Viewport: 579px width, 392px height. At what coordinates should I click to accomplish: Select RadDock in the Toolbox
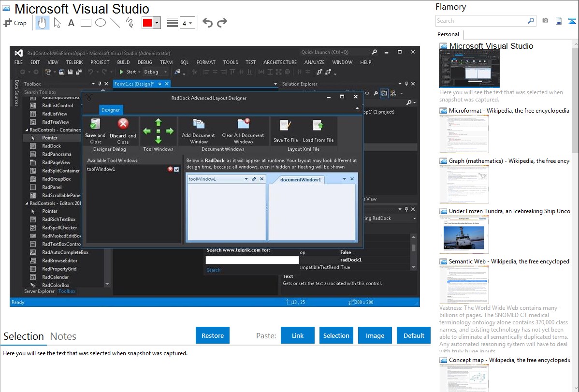[51, 146]
